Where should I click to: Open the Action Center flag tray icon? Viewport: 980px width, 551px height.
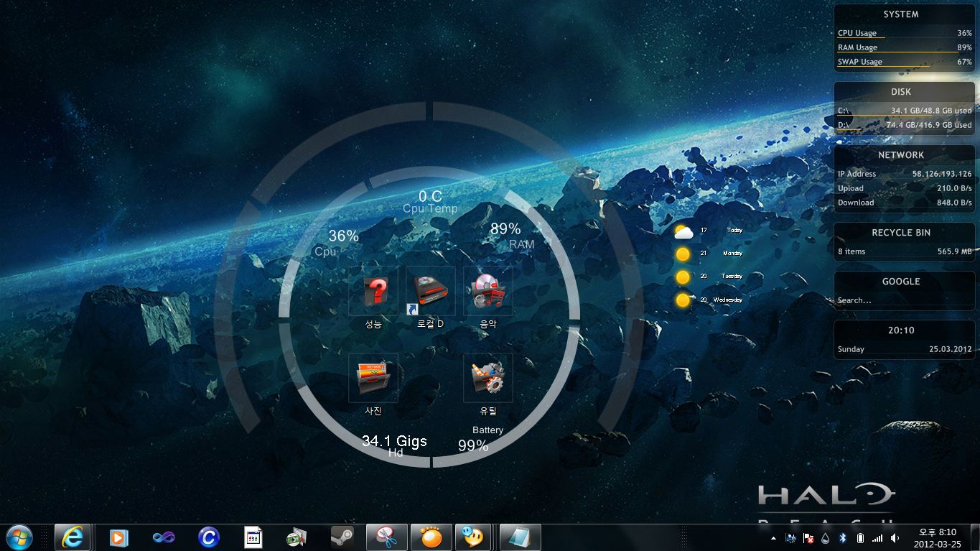click(808, 538)
